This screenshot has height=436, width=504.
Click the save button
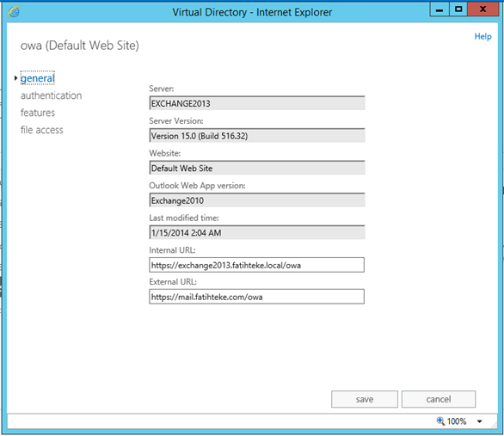[365, 399]
